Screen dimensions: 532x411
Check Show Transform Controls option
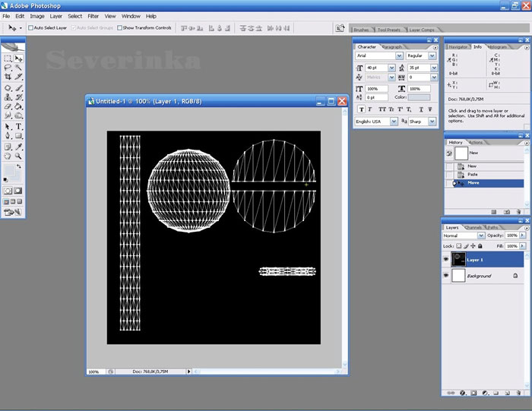click(x=119, y=27)
